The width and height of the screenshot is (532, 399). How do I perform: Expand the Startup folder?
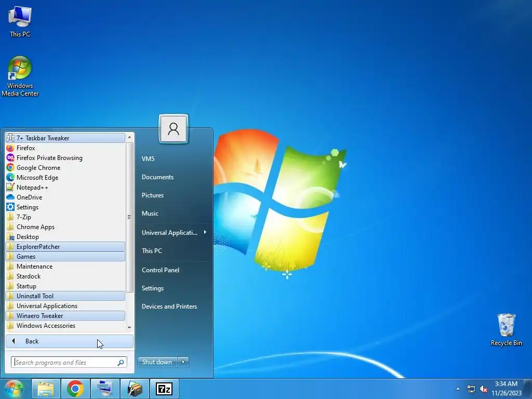click(65, 286)
